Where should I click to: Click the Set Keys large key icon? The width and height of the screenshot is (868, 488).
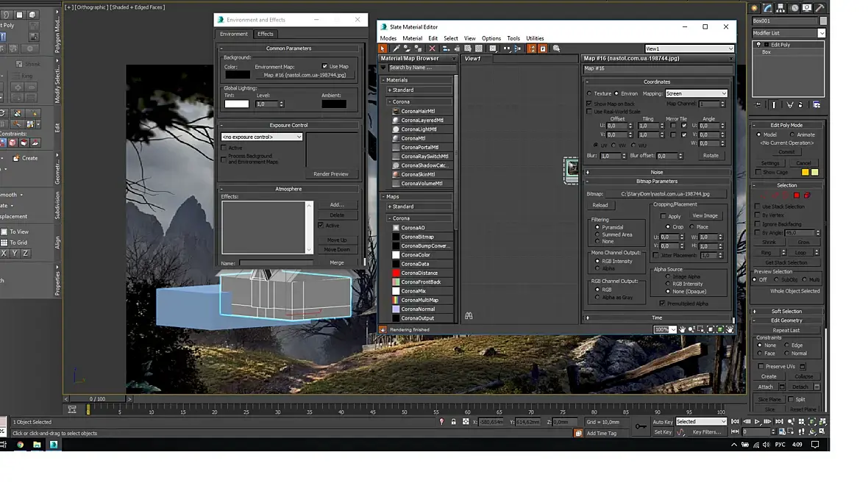coord(641,426)
